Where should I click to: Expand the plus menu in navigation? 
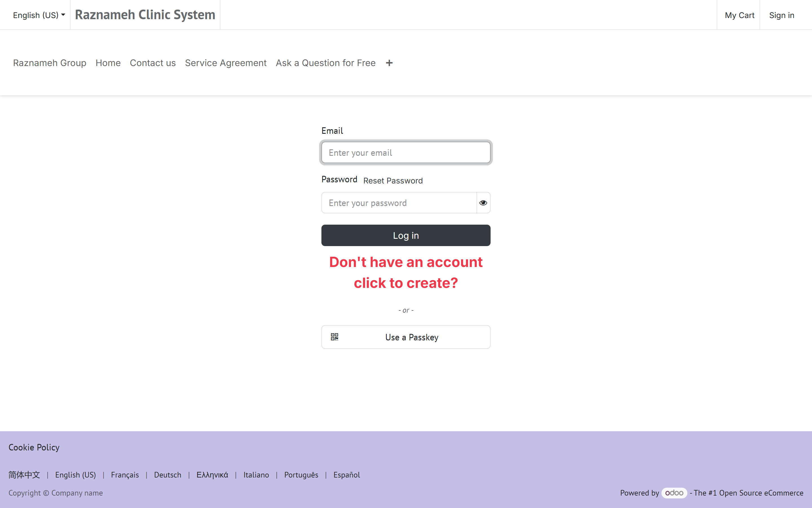click(x=389, y=63)
